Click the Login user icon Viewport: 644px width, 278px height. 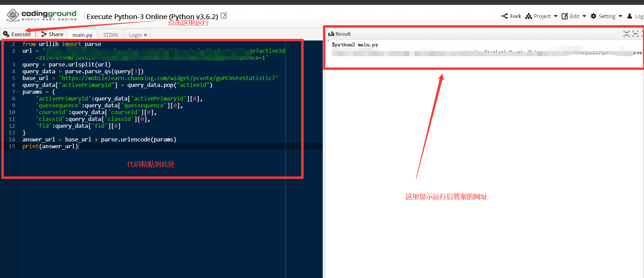[x=630, y=16]
